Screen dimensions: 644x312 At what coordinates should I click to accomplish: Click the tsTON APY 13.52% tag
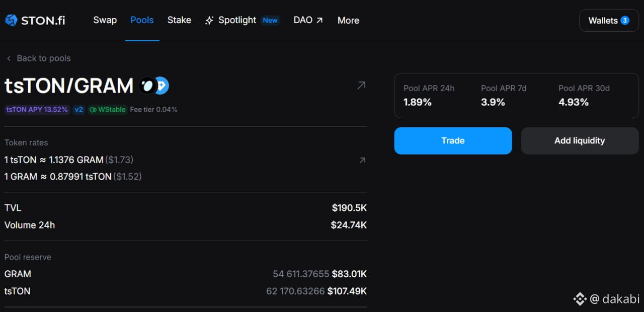(37, 110)
